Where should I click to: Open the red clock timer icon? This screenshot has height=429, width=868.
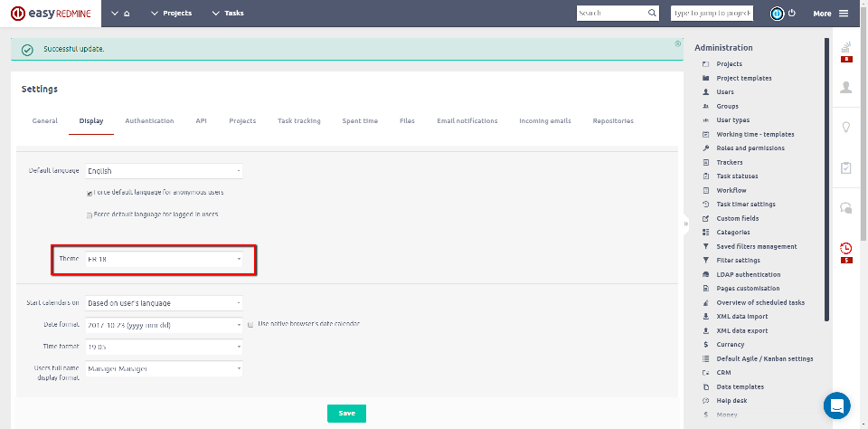click(846, 248)
